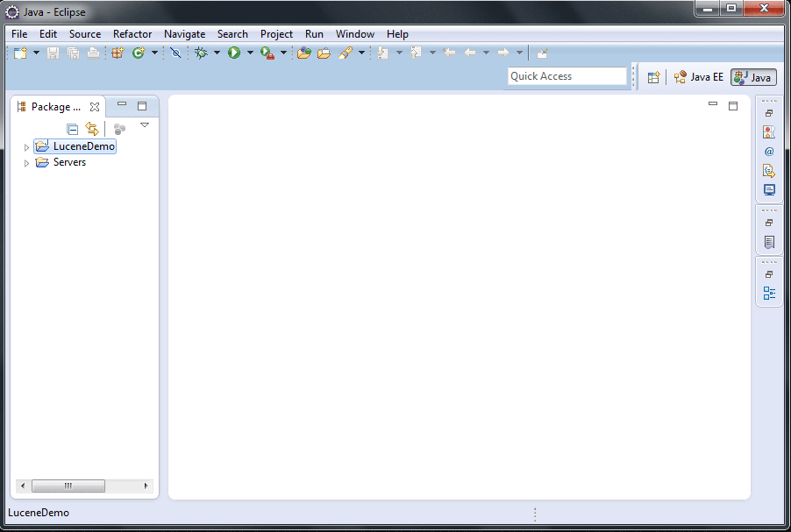Expand the LuceneDemo project node
The image size is (791, 532).
[x=26, y=146]
